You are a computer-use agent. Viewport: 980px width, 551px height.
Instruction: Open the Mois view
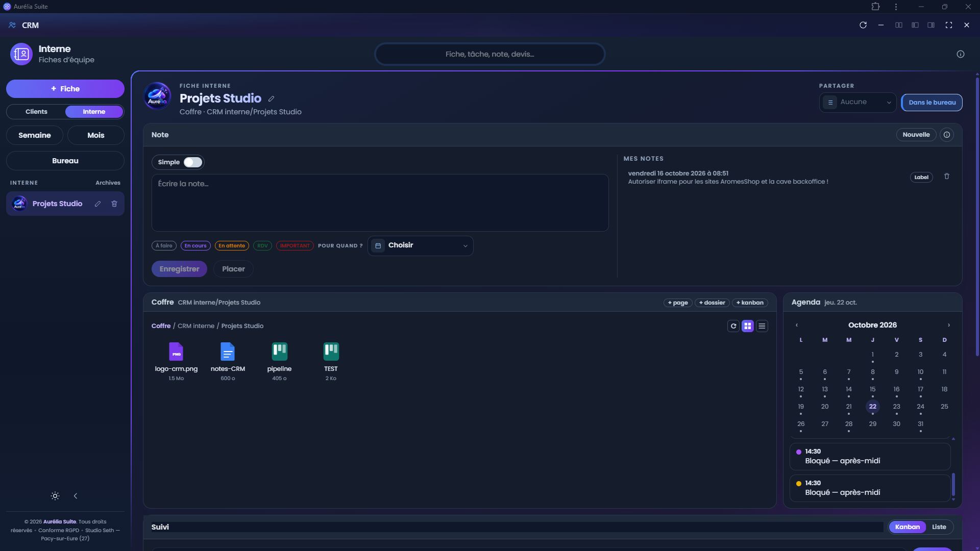tap(96, 135)
